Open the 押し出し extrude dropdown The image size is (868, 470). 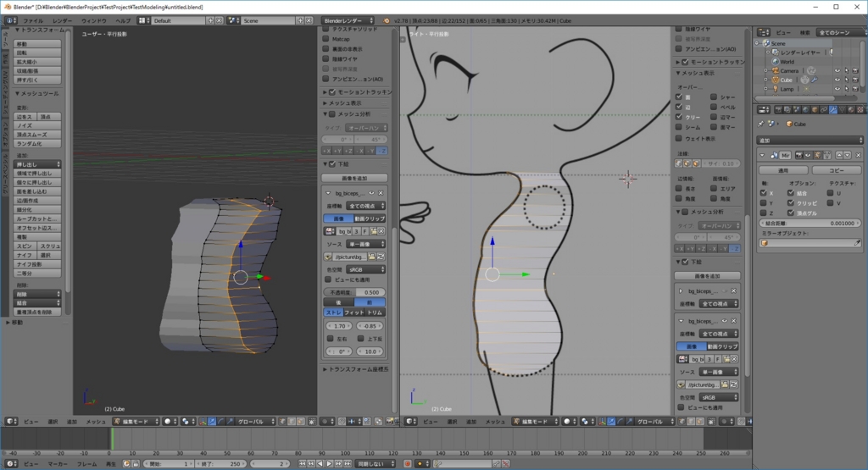tap(37, 164)
